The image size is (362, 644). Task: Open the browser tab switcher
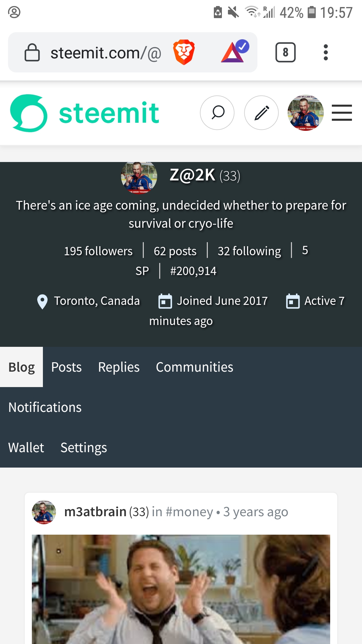tap(285, 52)
